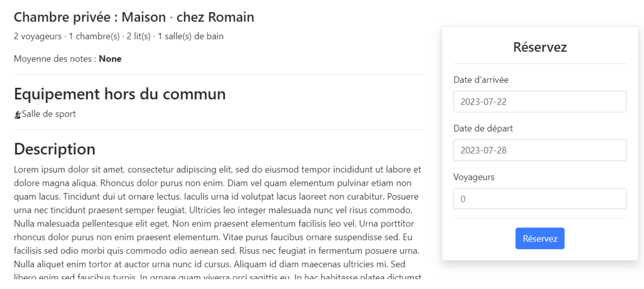Click the Voyageurs label in booking card
644x289 pixels.
(474, 177)
